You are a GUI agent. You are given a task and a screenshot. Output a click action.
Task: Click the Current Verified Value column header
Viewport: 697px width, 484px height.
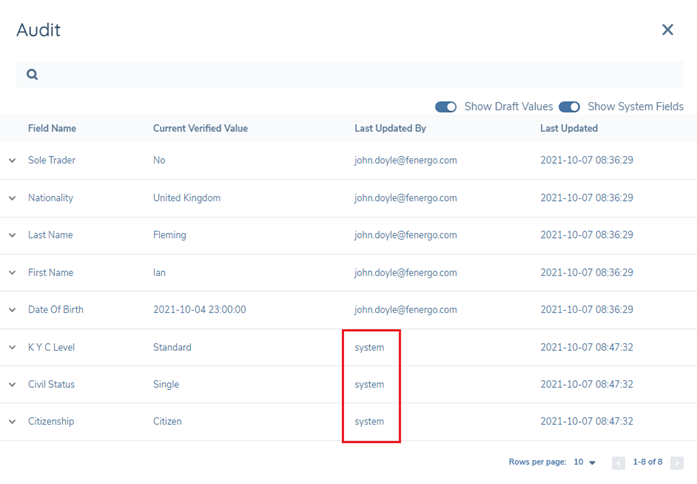click(200, 128)
